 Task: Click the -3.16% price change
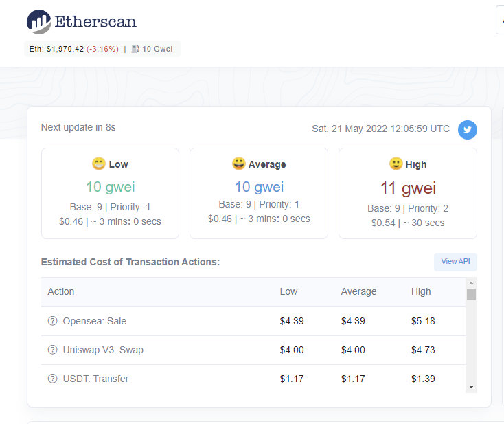(102, 49)
